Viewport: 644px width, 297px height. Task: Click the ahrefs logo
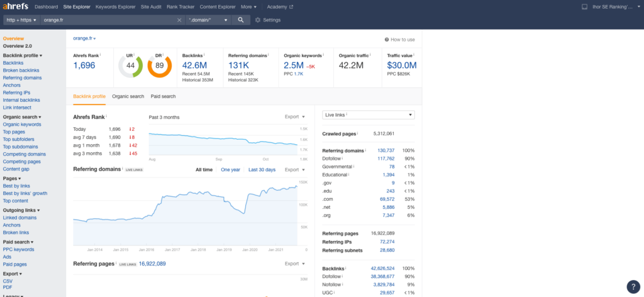16,6
